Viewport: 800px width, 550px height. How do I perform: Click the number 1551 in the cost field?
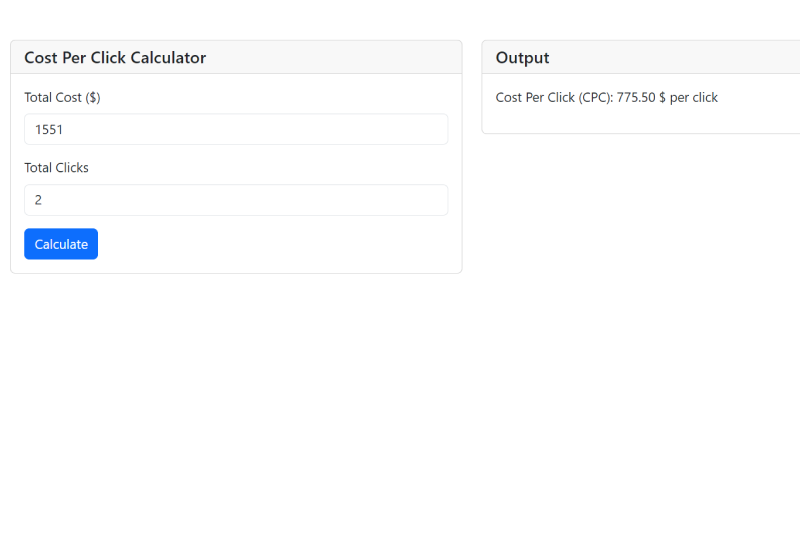tap(49, 129)
